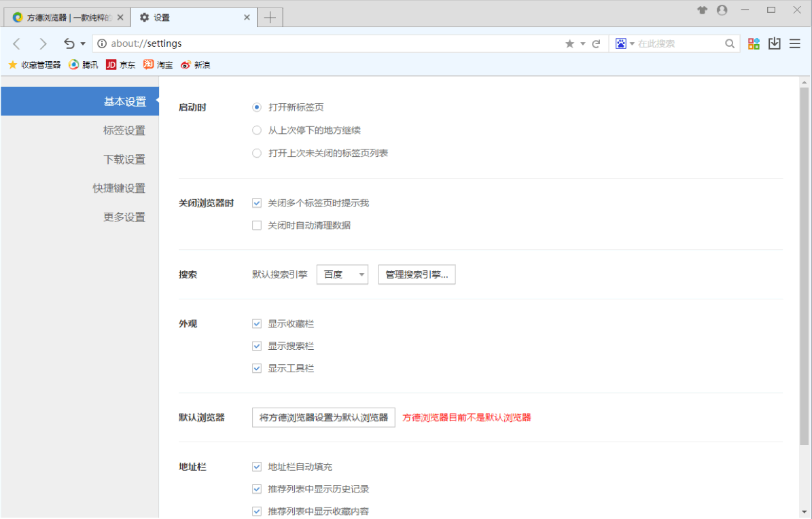Viewport: 812px width, 519px height.
Task: Enable "关闭时自动清理数据" checkbox
Action: coord(257,226)
